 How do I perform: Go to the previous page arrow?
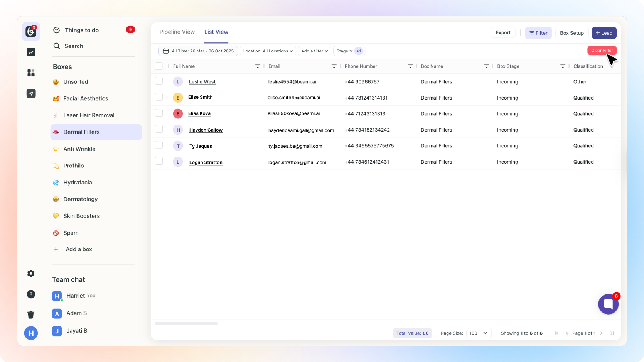click(x=567, y=333)
